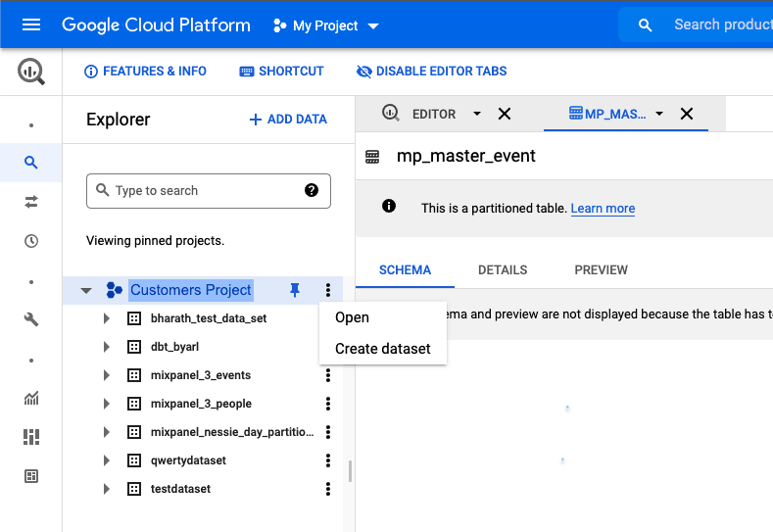Select Create dataset from context menu
The image size is (773, 532).
[382, 349]
